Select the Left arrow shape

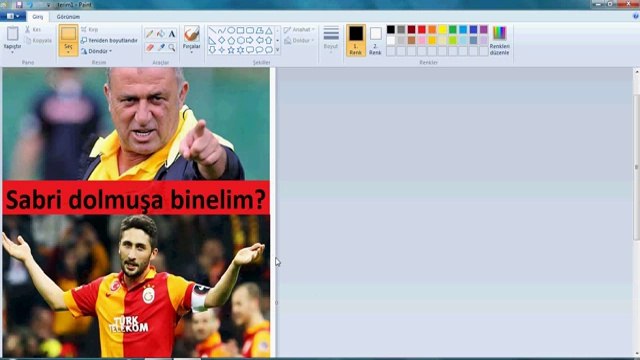[x=259, y=40]
